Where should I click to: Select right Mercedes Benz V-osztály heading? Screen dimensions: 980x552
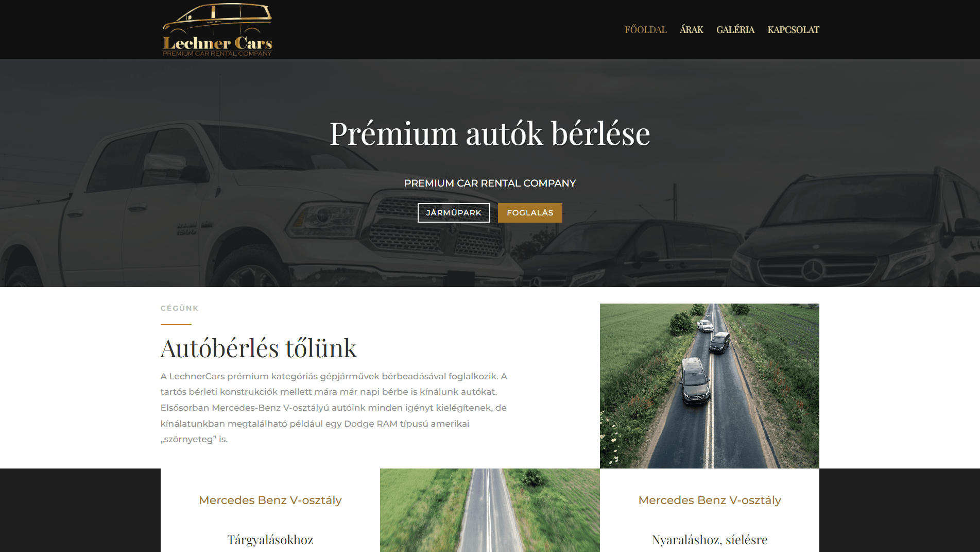710,500
